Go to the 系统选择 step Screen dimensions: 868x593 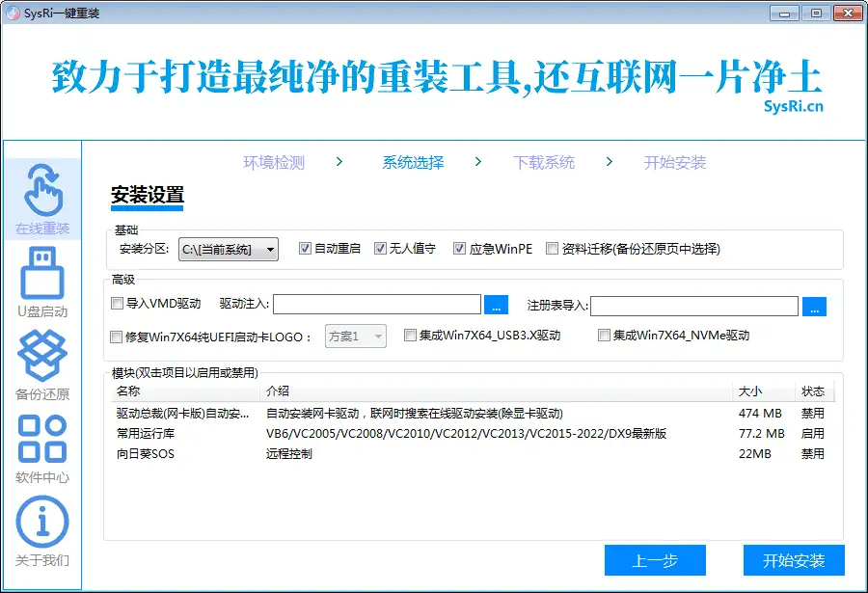coord(413,162)
